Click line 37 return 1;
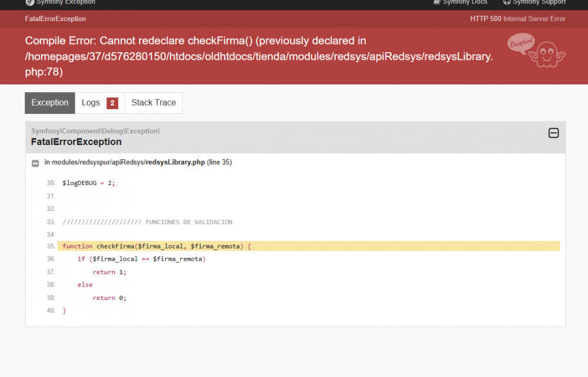This screenshot has width=588, height=377. (109, 272)
